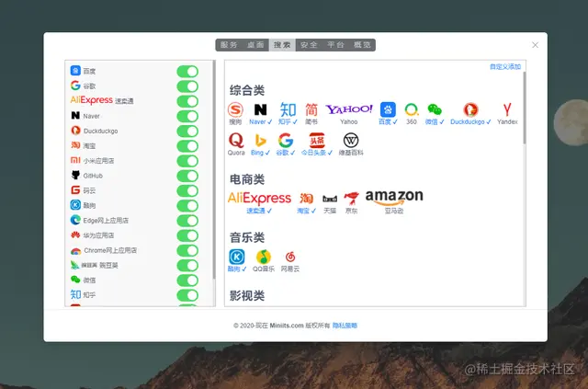The width and height of the screenshot is (588, 389).
Task: Disable the Edge网上应用店 switch
Action: point(187,221)
